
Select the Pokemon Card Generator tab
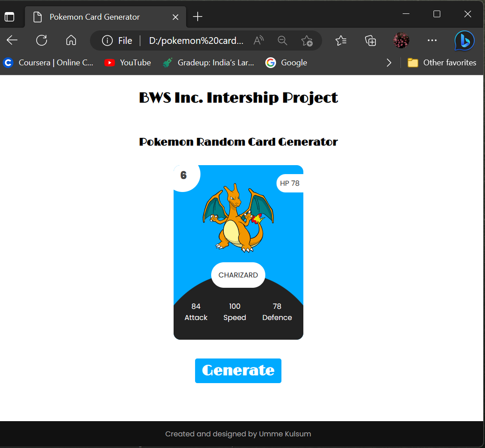tap(106, 17)
